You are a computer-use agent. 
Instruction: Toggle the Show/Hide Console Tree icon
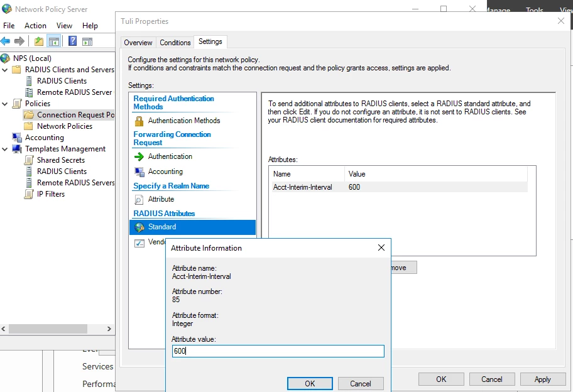coord(54,41)
